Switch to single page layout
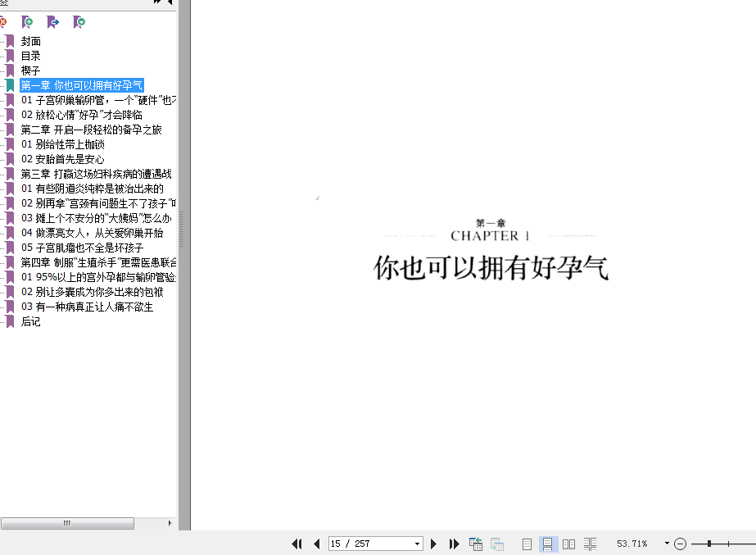This screenshot has height=555, width=756. pyautogui.click(x=527, y=544)
